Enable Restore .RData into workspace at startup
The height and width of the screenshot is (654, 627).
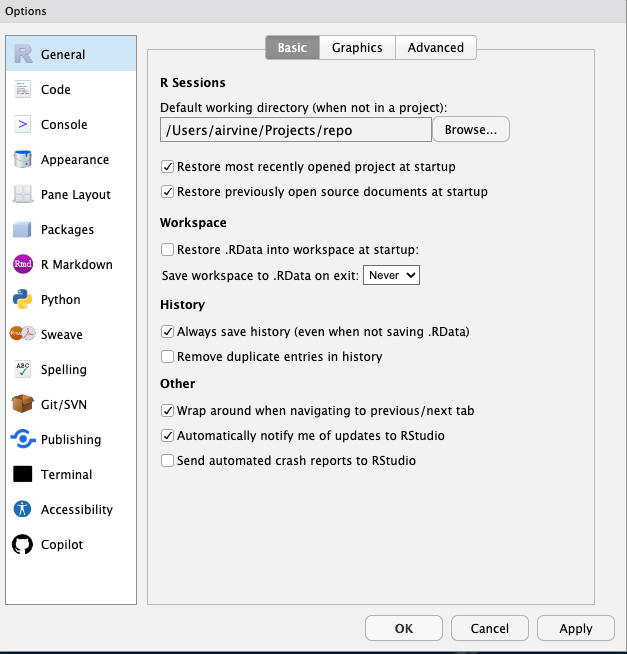[x=167, y=249]
